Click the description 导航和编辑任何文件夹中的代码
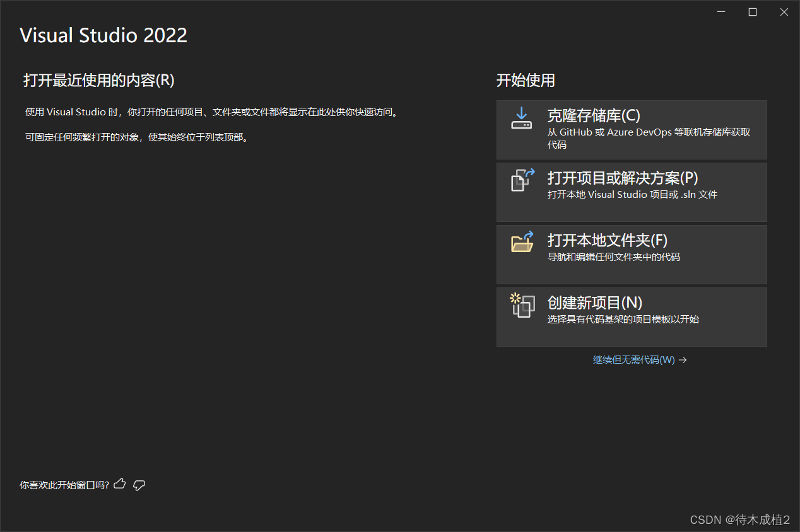Viewport: 800px width, 532px height. point(613,257)
